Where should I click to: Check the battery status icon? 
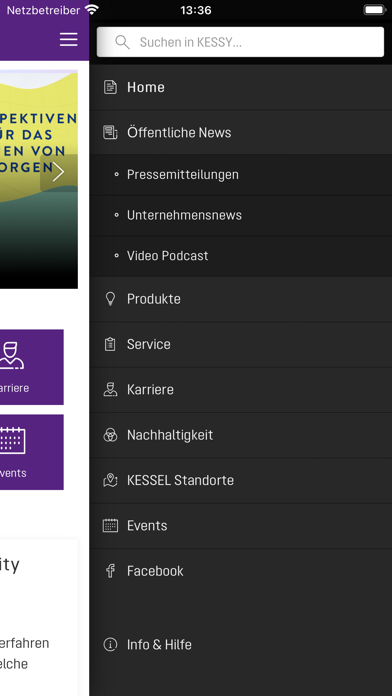374,10
